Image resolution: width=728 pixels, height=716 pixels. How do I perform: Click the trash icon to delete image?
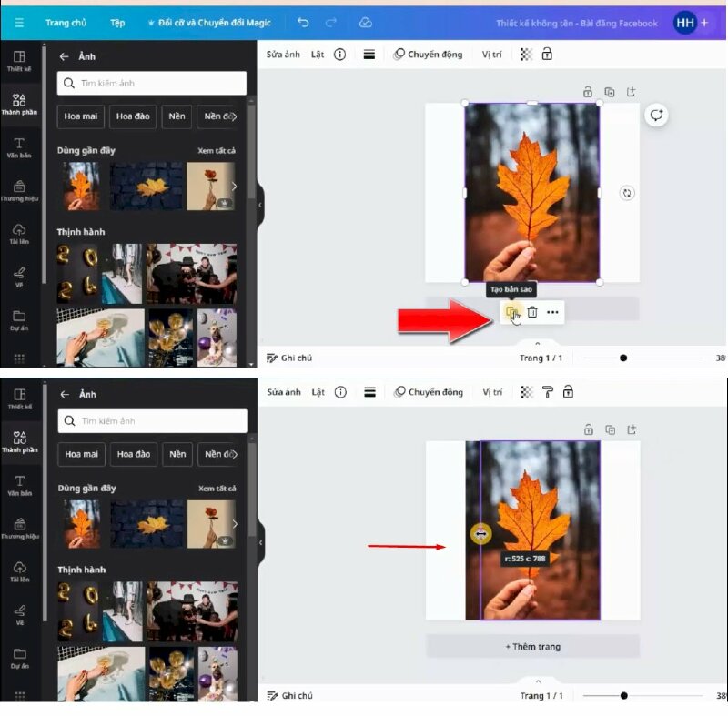(x=532, y=312)
